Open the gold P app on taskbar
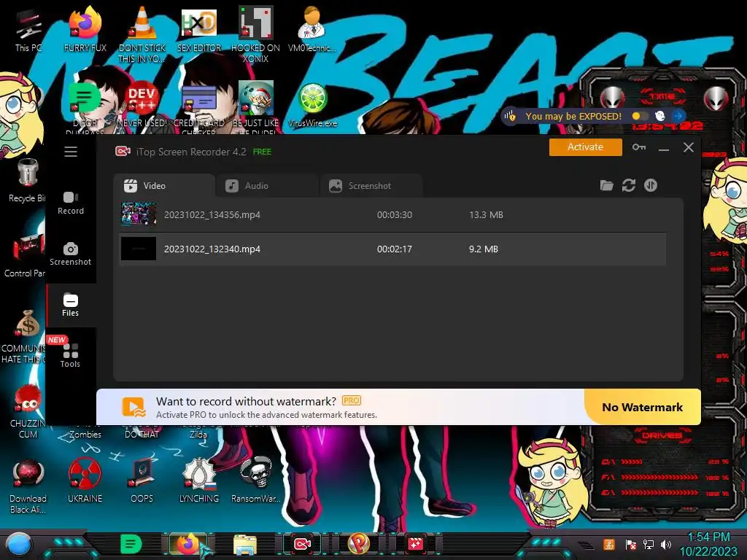 359,544
